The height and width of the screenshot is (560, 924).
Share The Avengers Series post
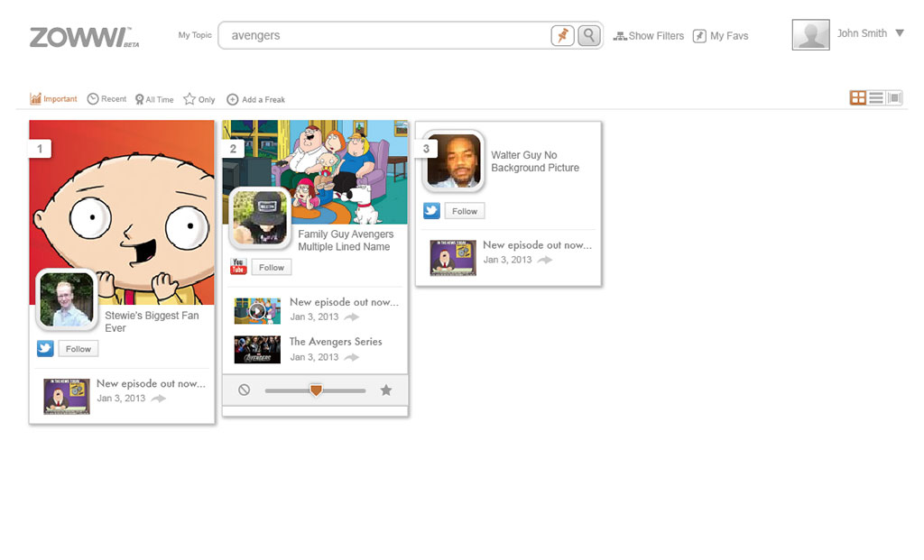pos(352,357)
